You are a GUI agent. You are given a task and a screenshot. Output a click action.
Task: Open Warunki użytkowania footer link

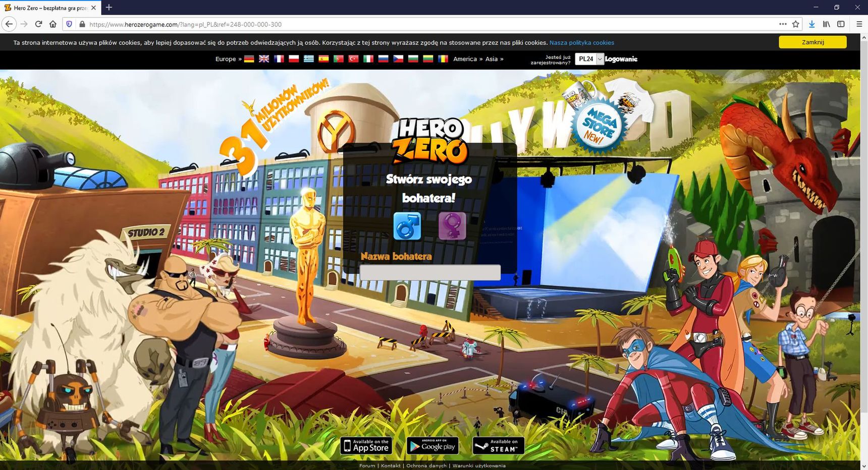tap(479, 465)
